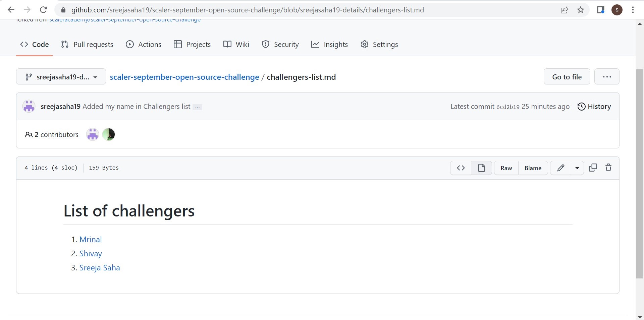
Task: Open the Wiki tab
Action: click(236, 45)
